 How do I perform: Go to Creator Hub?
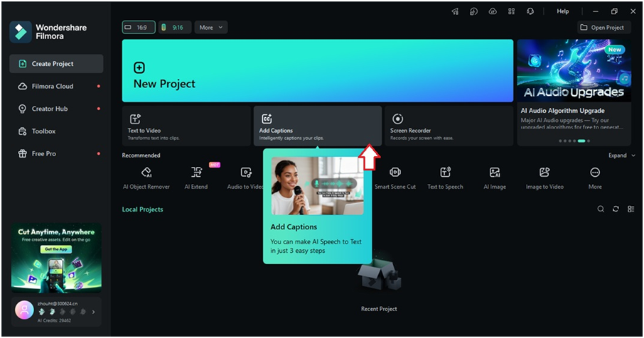click(x=56, y=109)
